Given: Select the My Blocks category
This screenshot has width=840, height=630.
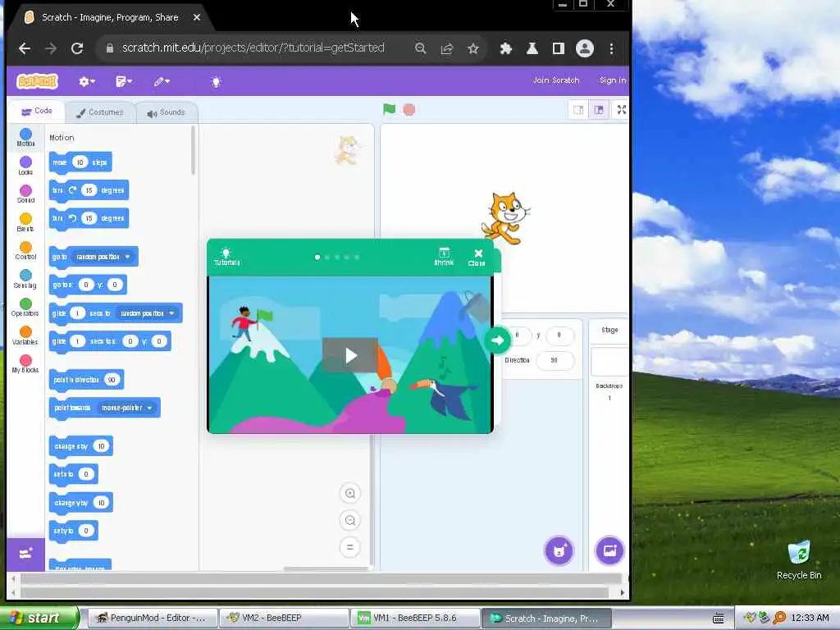Looking at the screenshot, I should tap(25, 364).
